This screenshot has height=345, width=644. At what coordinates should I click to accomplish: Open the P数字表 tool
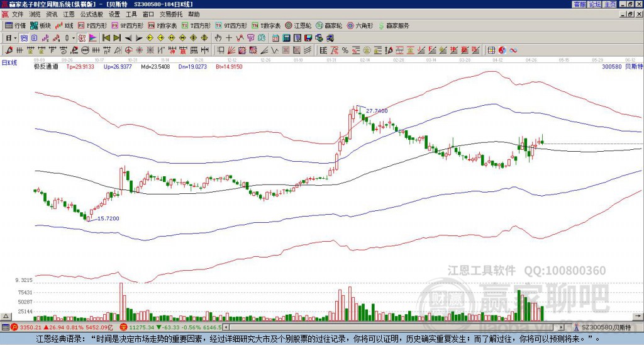[x=162, y=25]
